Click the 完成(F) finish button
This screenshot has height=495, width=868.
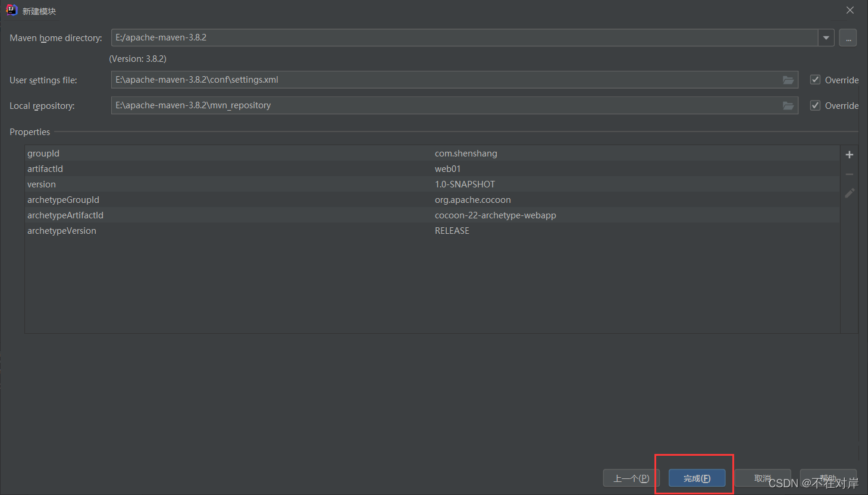coord(697,478)
